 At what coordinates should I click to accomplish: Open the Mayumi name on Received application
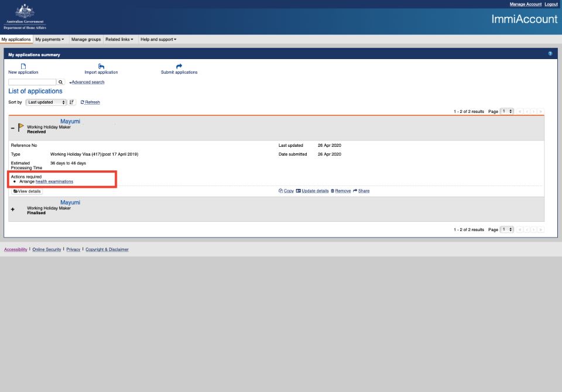[x=70, y=122]
